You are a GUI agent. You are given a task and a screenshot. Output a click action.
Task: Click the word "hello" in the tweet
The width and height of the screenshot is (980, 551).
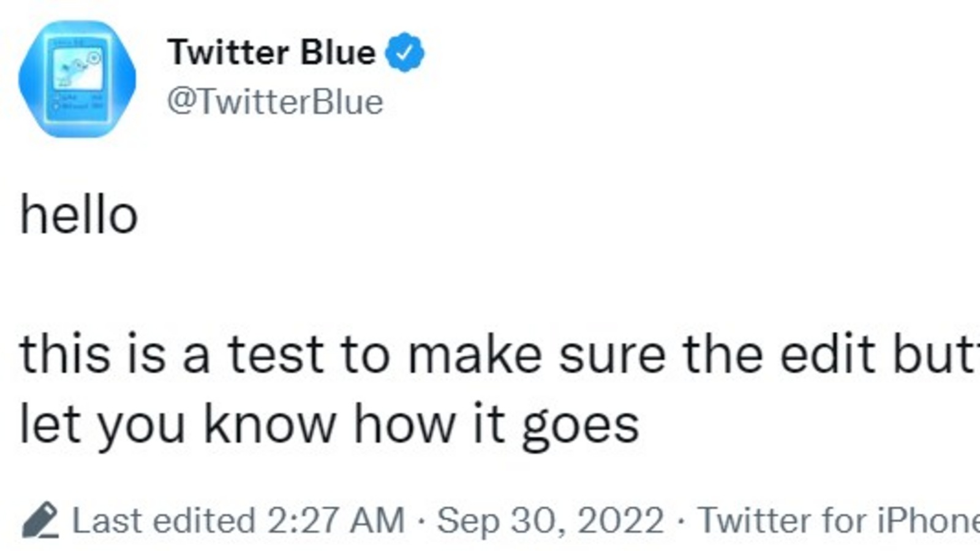click(x=79, y=215)
